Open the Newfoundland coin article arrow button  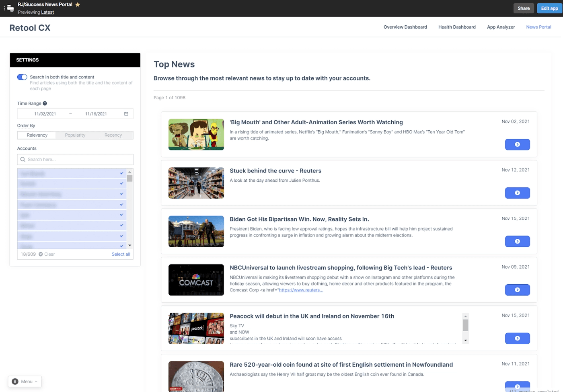[517, 386]
